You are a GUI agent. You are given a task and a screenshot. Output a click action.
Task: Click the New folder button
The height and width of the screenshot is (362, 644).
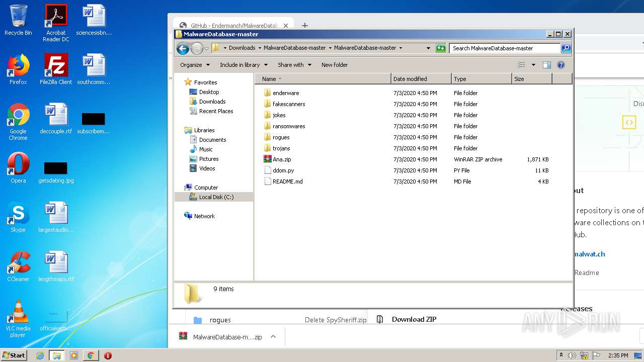tap(335, 65)
